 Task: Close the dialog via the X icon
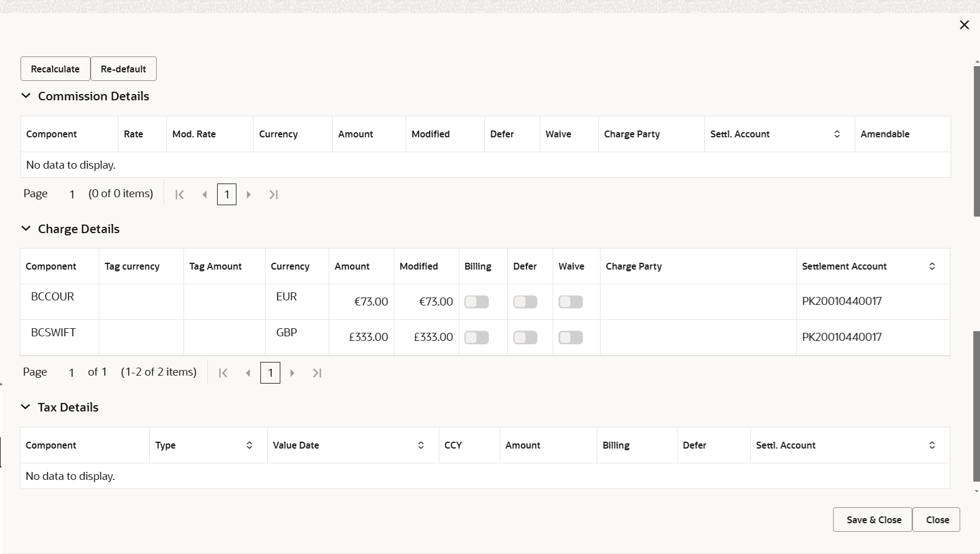964,25
